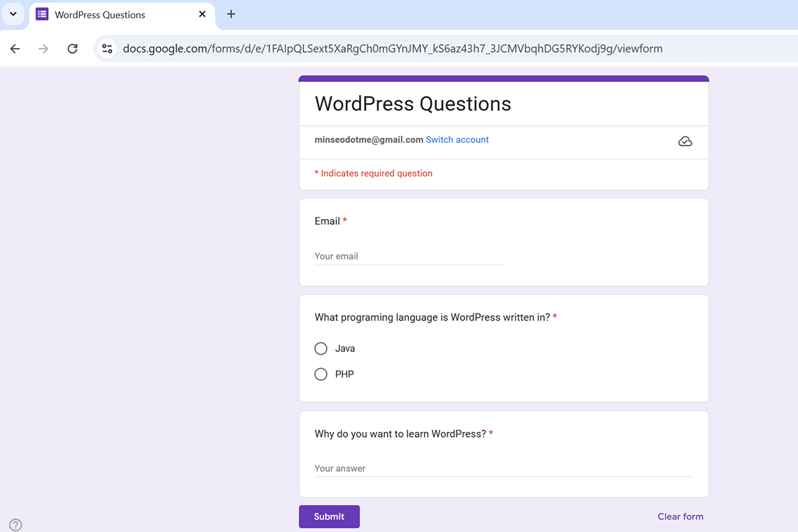Viewport: 798px width, 532px height.
Task: Select the Java radio option
Action: coord(321,349)
